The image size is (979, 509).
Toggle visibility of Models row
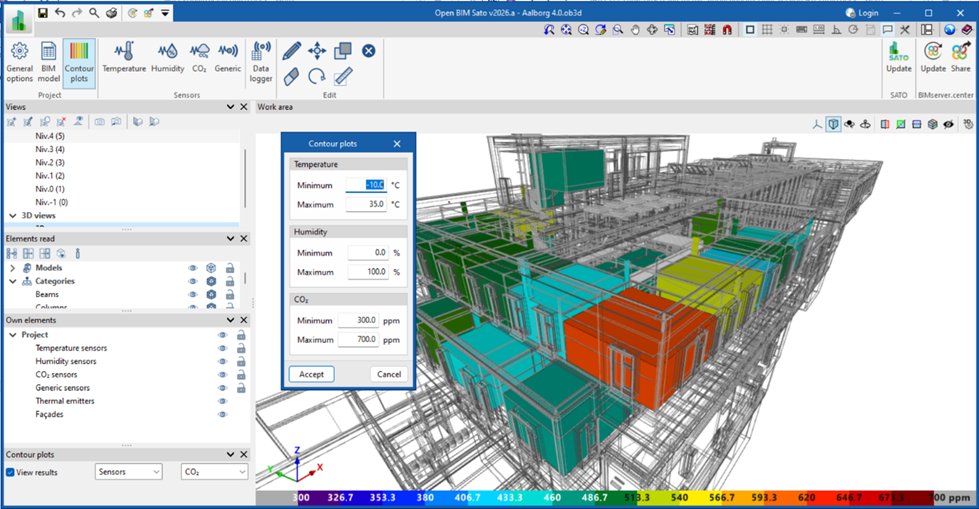pyautogui.click(x=193, y=268)
